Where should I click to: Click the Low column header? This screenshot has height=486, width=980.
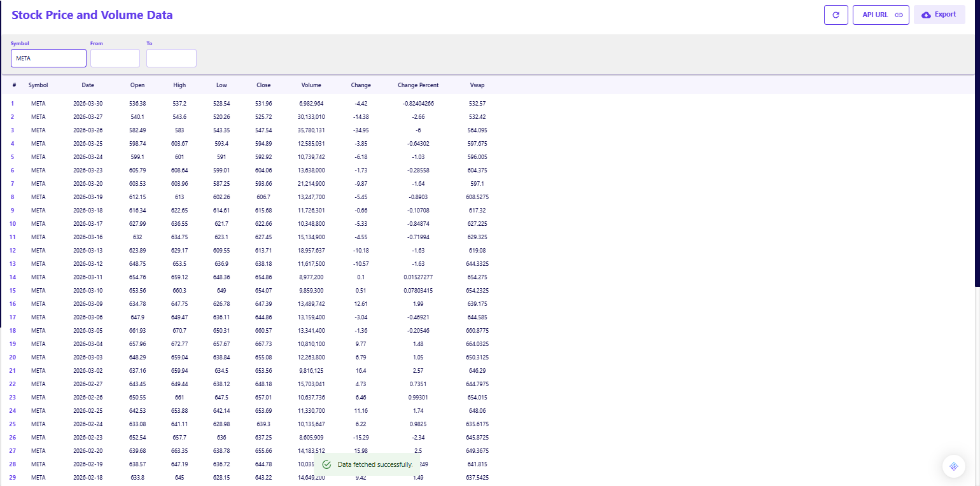click(221, 85)
